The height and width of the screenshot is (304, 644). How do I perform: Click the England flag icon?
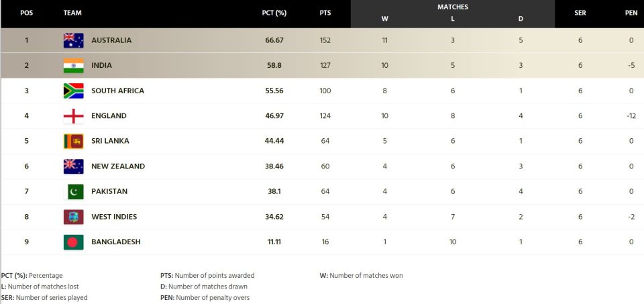74,116
